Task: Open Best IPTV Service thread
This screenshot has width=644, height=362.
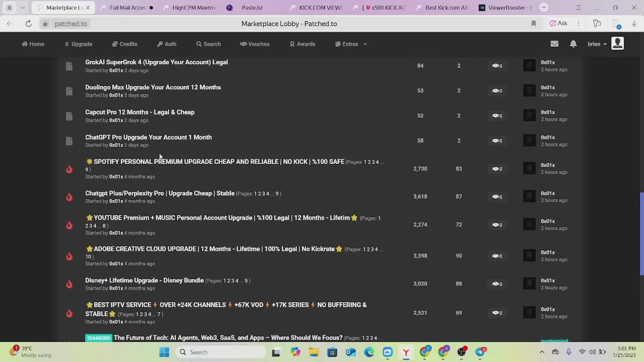Action: point(226,309)
